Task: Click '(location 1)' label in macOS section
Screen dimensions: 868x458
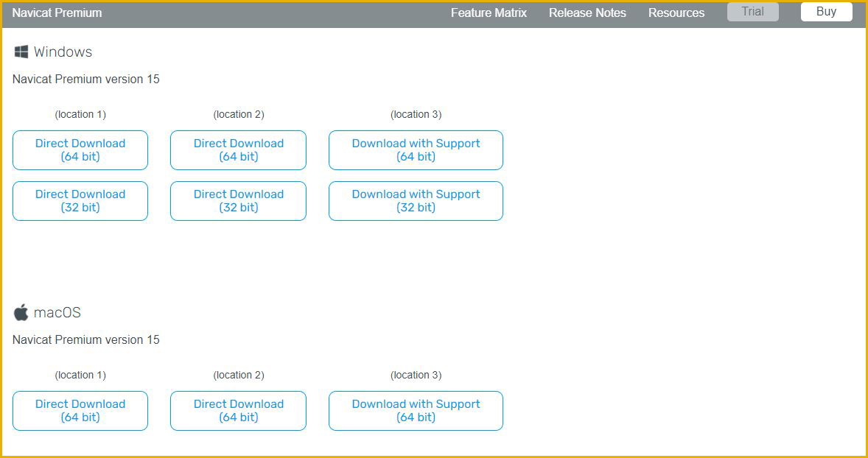Action: (x=80, y=375)
